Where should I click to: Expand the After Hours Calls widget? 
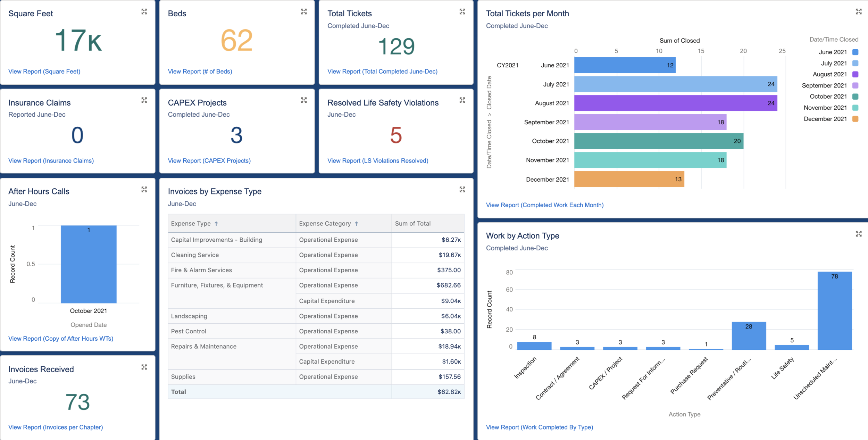(x=144, y=190)
